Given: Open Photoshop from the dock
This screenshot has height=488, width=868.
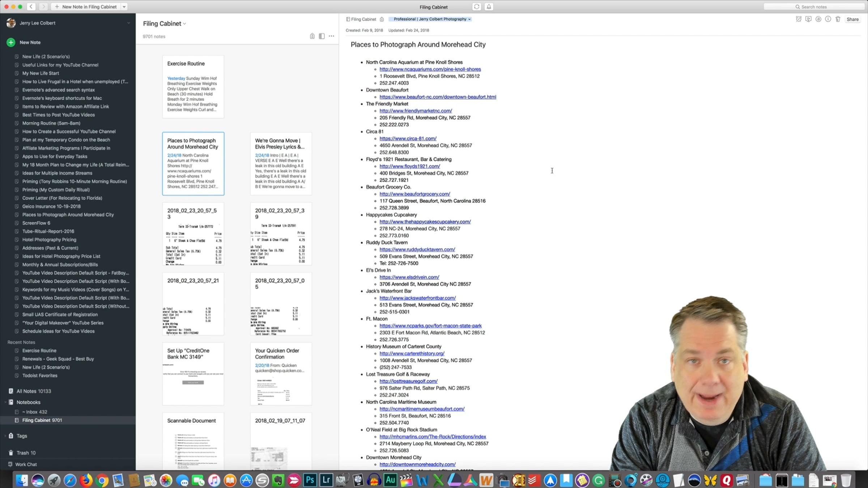Looking at the screenshot, I should (310, 480).
